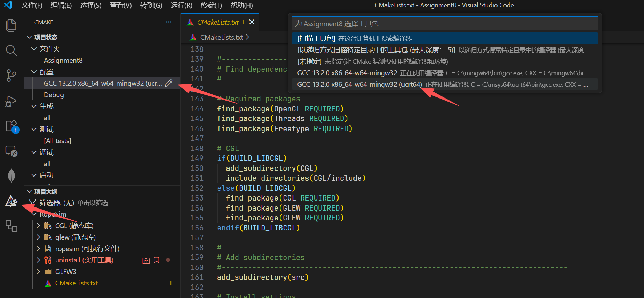
Task: Collapse the 调试 node
Action: (34, 152)
